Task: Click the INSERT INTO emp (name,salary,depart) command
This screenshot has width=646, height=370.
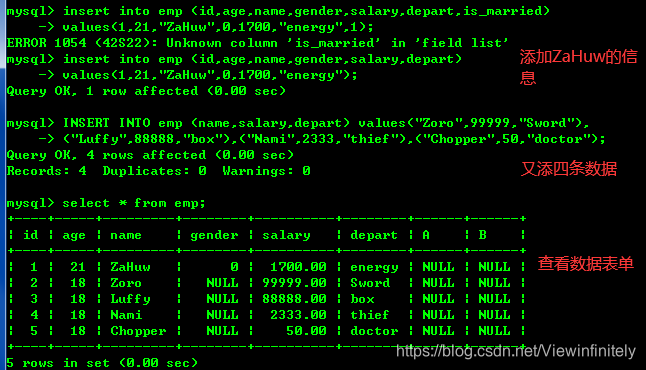Action: [298, 123]
